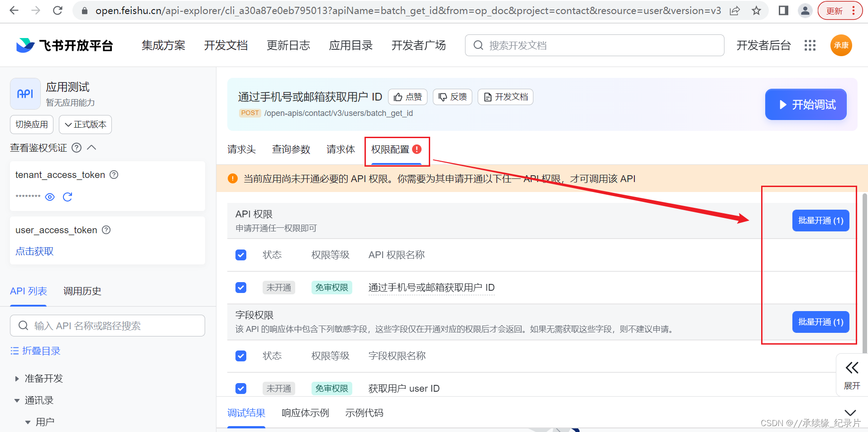Screen dimensions: 868x432
Task: Click permission name 通过手机号或邮箱获取用户 ID
Action: tap(432, 288)
